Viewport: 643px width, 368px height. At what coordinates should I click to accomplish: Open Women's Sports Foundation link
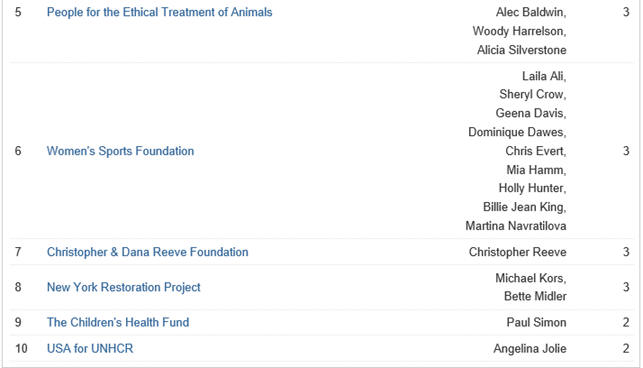[x=120, y=151]
